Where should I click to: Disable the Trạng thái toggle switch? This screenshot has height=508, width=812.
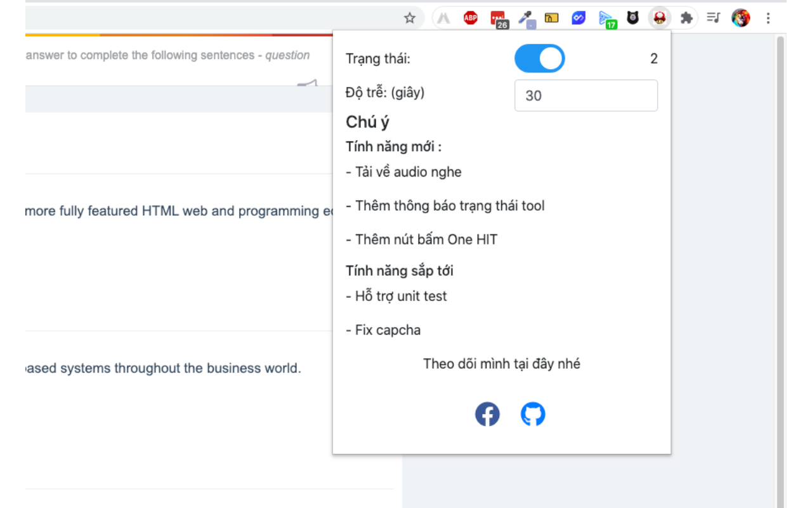click(x=540, y=58)
